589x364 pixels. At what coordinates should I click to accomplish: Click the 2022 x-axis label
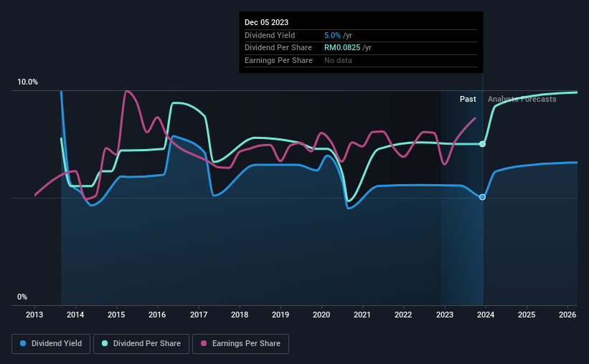pyautogui.click(x=403, y=315)
